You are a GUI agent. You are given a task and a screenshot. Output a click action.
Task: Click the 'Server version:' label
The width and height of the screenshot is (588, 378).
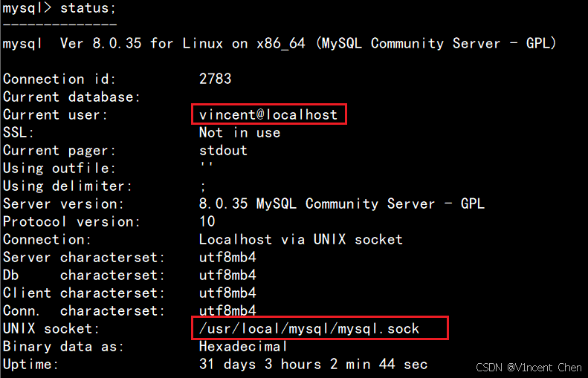click(63, 203)
